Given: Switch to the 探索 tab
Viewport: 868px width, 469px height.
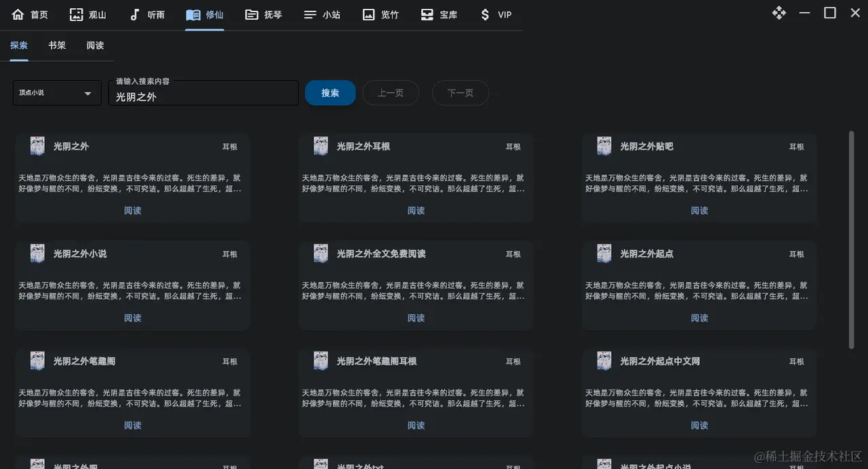Looking at the screenshot, I should tap(19, 45).
